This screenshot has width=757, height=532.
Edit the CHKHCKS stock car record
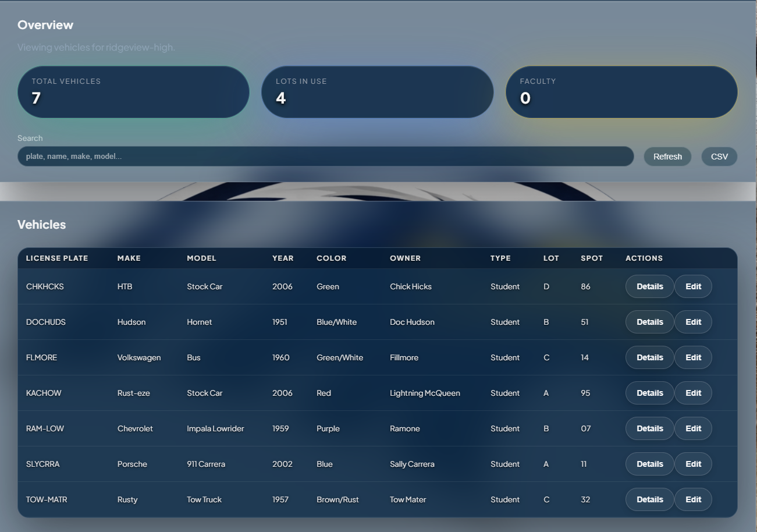[x=693, y=286]
